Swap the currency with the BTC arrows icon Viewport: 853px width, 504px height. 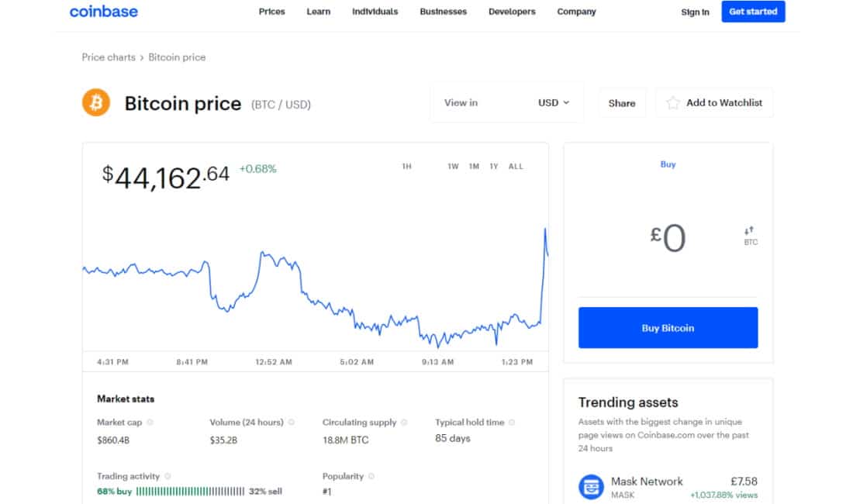pyautogui.click(x=750, y=236)
